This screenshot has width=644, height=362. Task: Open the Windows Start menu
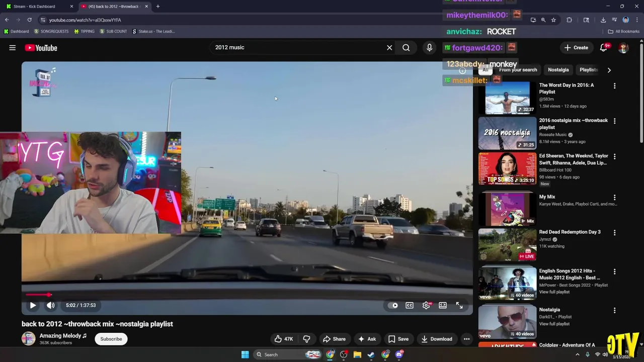[x=245, y=354]
